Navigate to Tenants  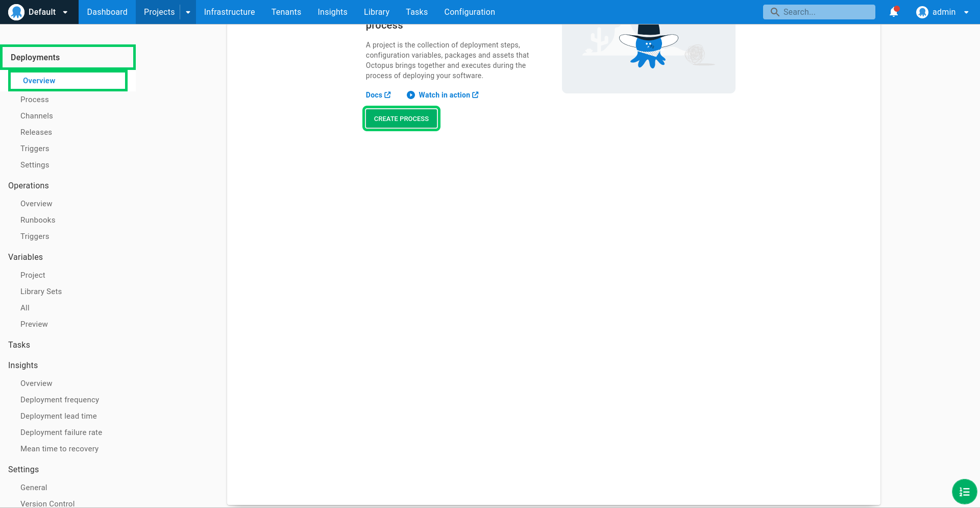coord(286,12)
